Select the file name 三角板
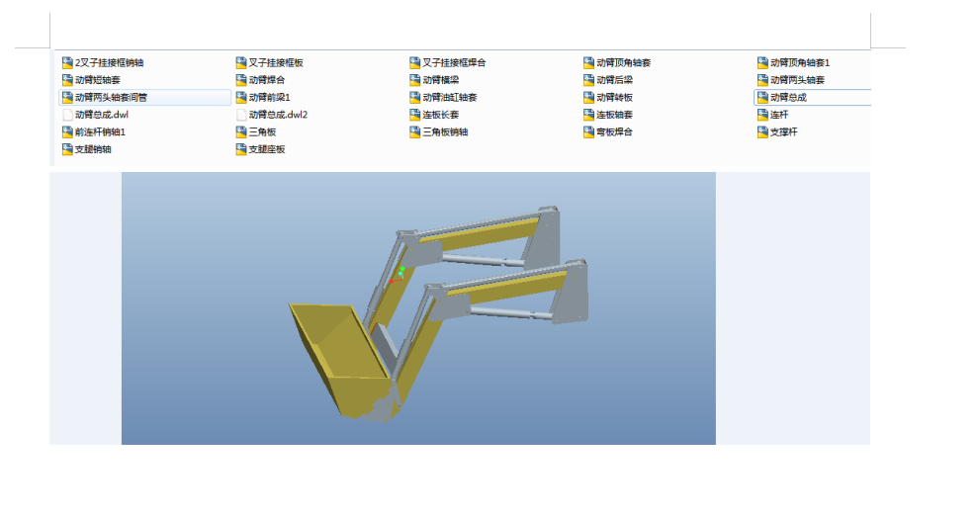The image size is (980, 515). 262,131
